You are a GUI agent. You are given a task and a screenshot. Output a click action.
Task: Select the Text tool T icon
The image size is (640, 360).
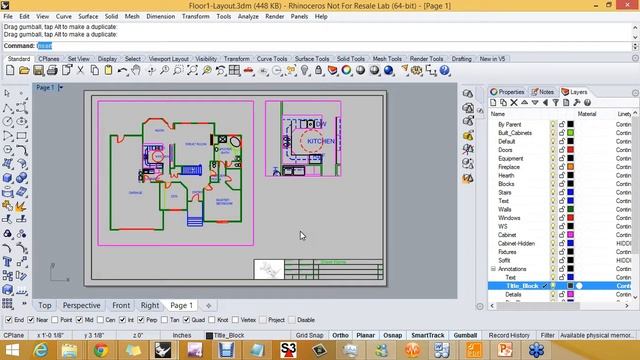point(7,262)
